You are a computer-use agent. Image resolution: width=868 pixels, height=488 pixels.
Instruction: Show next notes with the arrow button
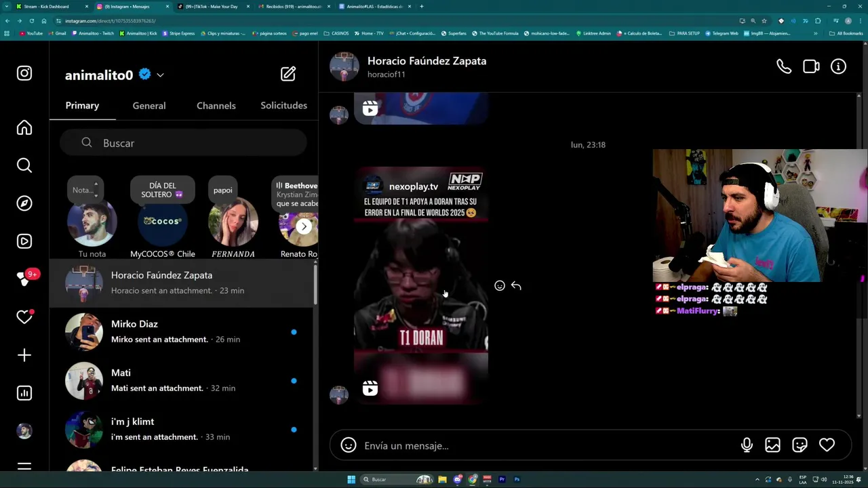pos(304,226)
